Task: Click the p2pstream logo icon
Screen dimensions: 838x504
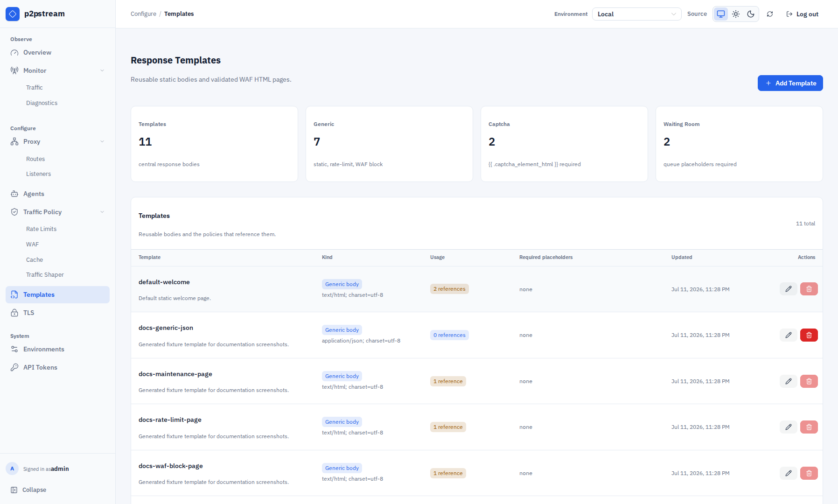Action: (13, 14)
